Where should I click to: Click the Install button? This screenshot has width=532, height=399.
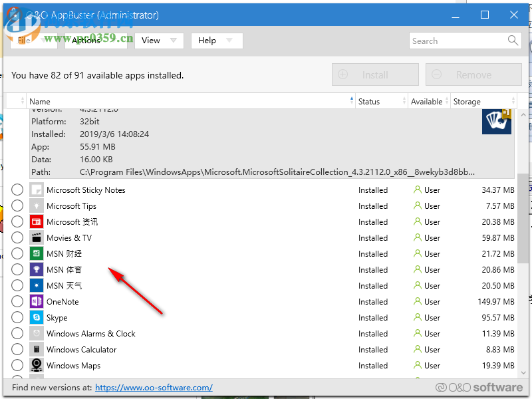coord(375,74)
